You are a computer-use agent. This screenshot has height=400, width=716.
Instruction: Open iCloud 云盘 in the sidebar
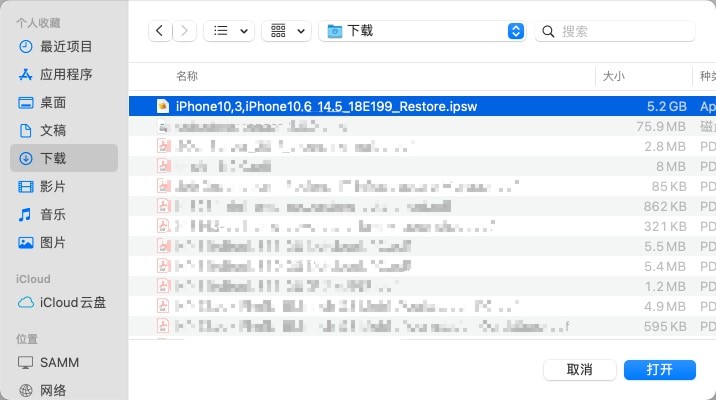[x=64, y=303]
